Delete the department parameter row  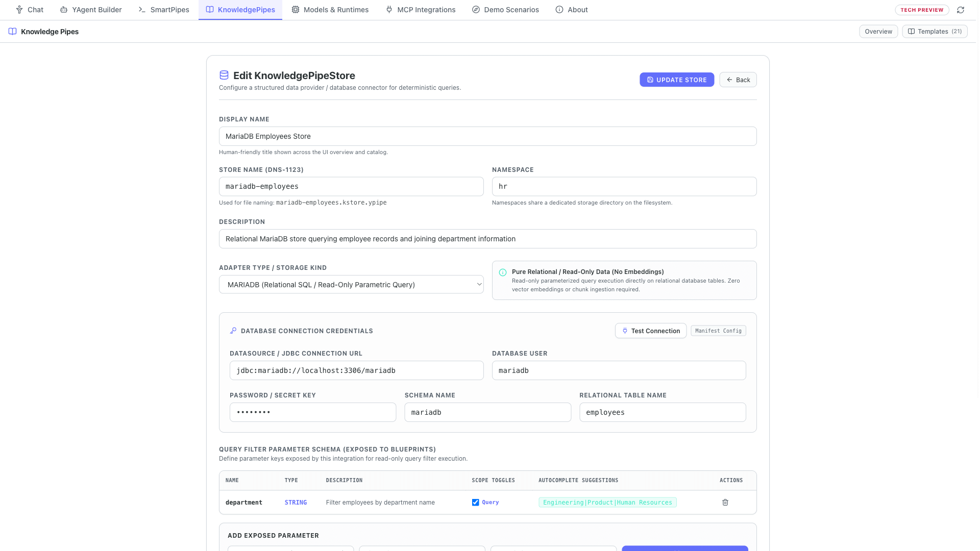pos(725,503)
